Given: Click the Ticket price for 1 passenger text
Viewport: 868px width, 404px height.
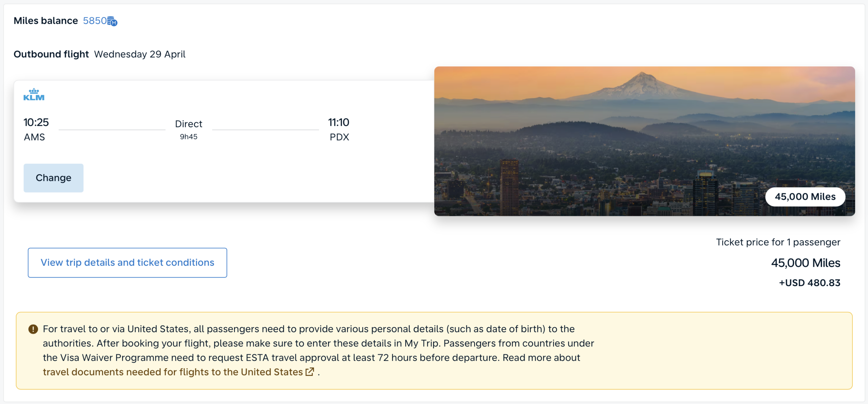Looking at the screenshot, I should (778, 242).
